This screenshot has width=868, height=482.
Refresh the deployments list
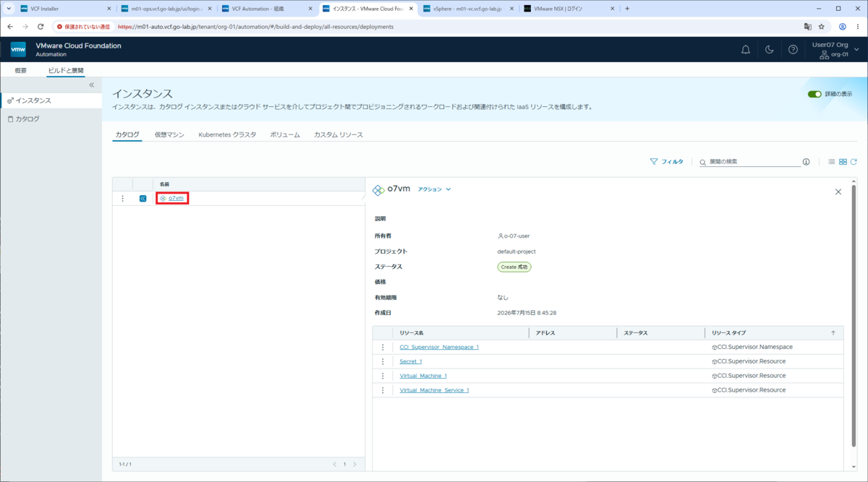(854, 162)
